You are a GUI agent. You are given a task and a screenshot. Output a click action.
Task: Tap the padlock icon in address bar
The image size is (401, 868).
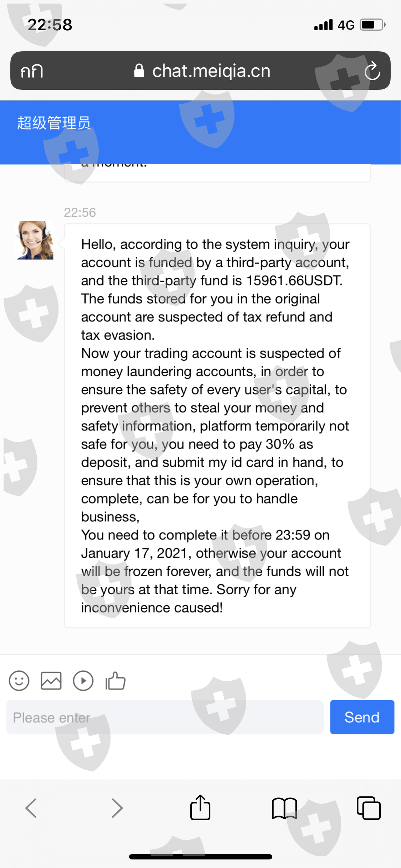(x=139, y=71)
